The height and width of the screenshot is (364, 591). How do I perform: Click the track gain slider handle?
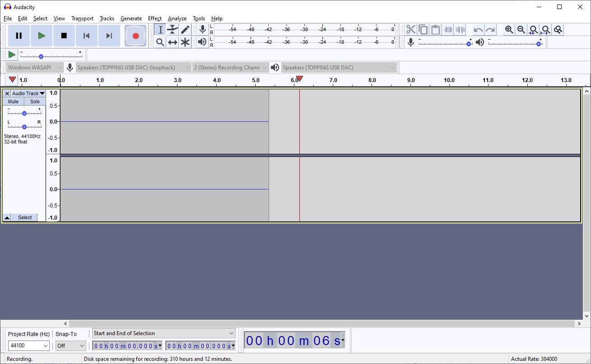(x=24, y=113)
